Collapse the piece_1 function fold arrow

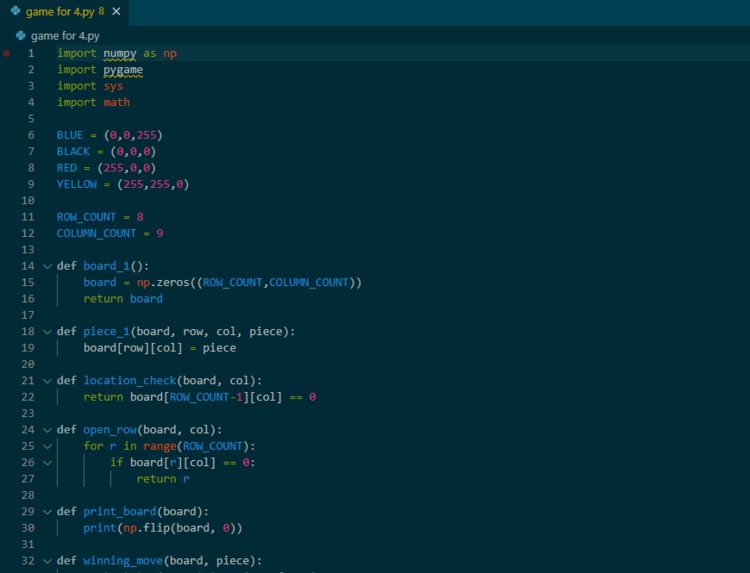(47, 332)
